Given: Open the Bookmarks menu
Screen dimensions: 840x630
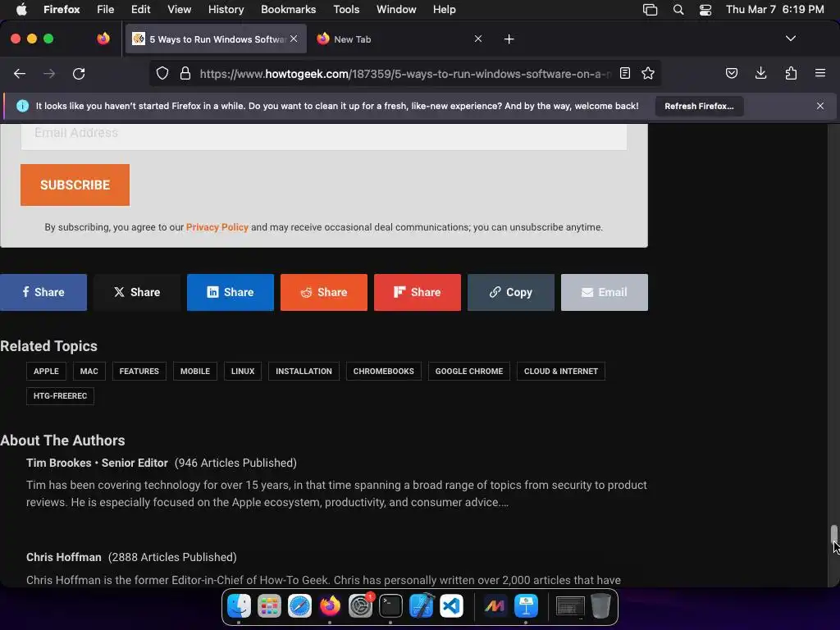Looking at the screenshot, I should 288,10.
